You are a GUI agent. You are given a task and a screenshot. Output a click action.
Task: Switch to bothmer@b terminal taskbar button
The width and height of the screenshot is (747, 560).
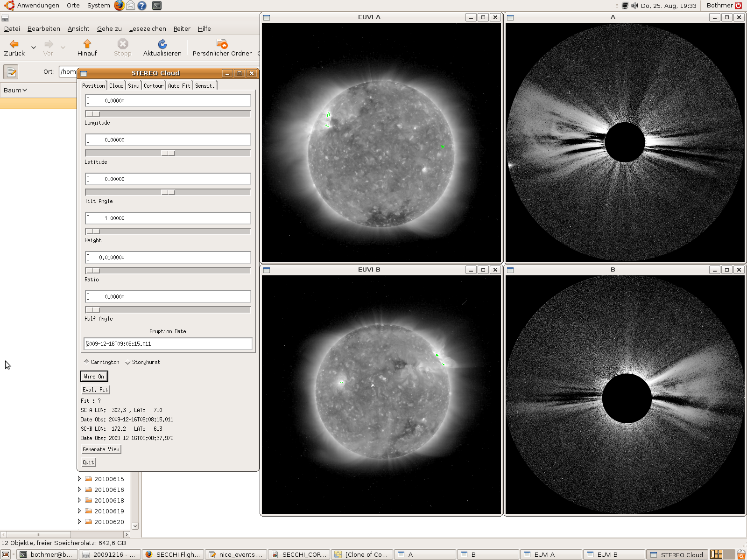(x=47, y=554)
